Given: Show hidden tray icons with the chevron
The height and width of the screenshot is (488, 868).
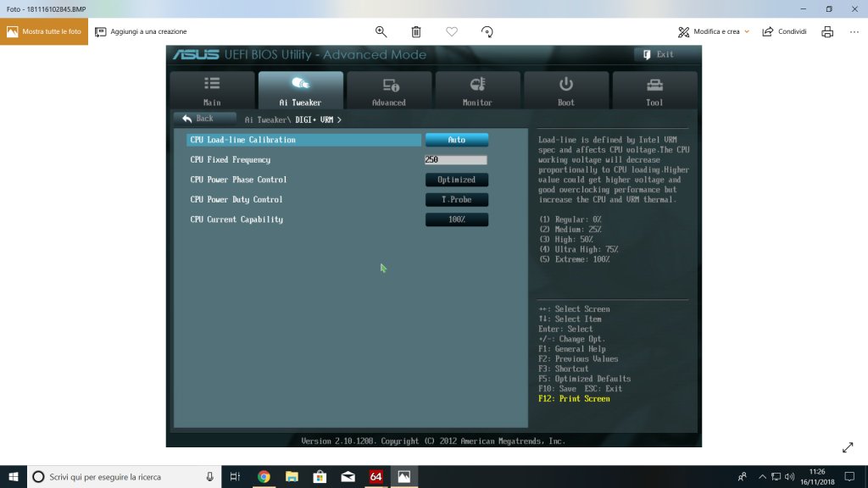Looking at the screenshot, I should [762, 476].
